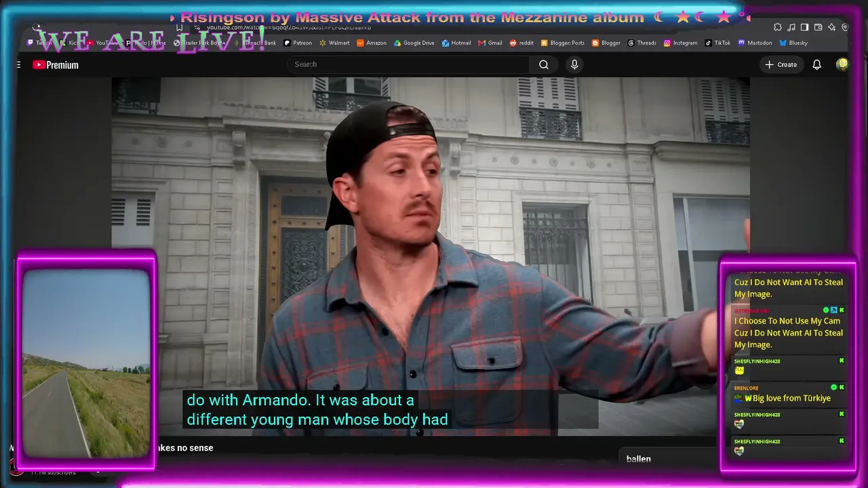Open the Amazon bookmark

(x=372, y=43)
